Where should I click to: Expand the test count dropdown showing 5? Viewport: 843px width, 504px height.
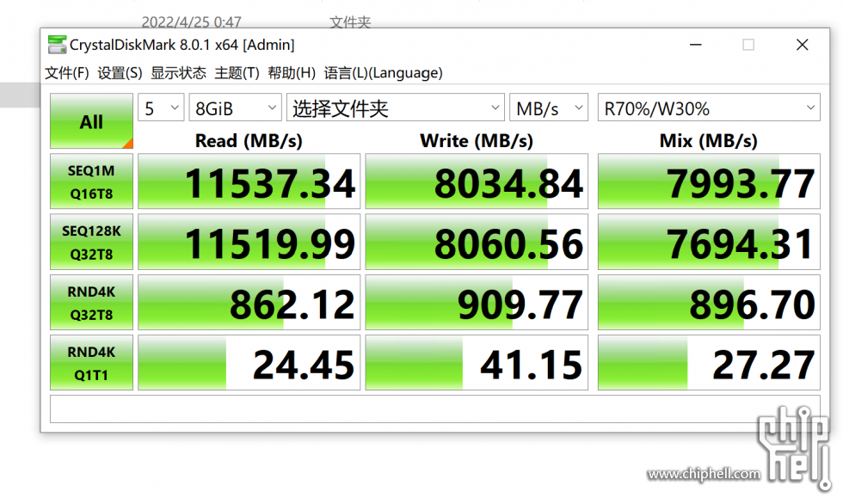161,108
